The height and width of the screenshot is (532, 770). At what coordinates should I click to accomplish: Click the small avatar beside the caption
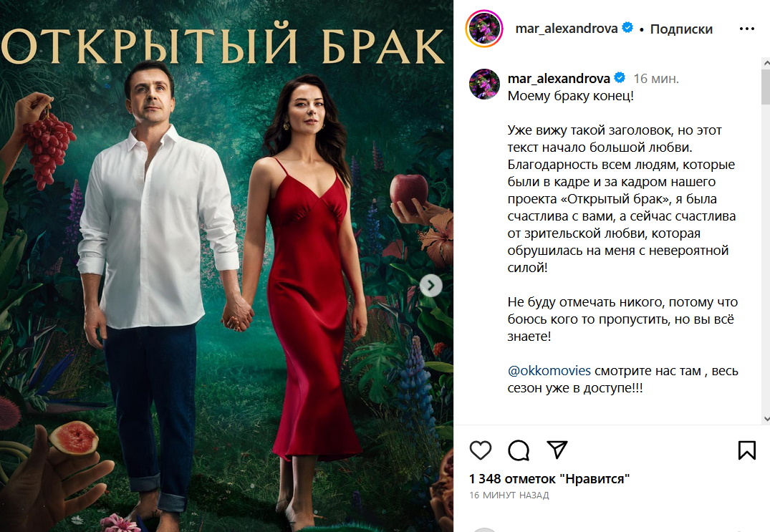click(484, 84)
